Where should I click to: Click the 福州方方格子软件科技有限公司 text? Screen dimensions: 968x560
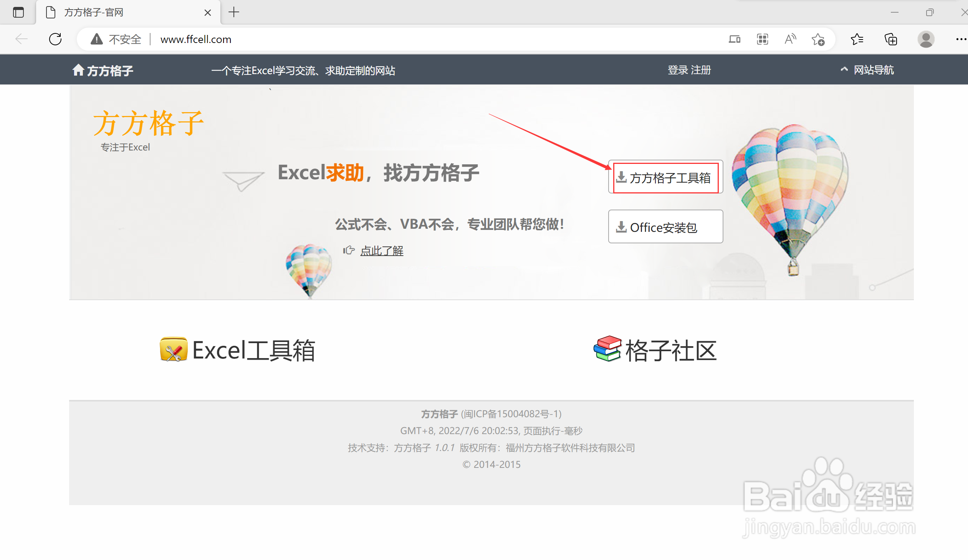pyautogui.click(x=570, y=448)
